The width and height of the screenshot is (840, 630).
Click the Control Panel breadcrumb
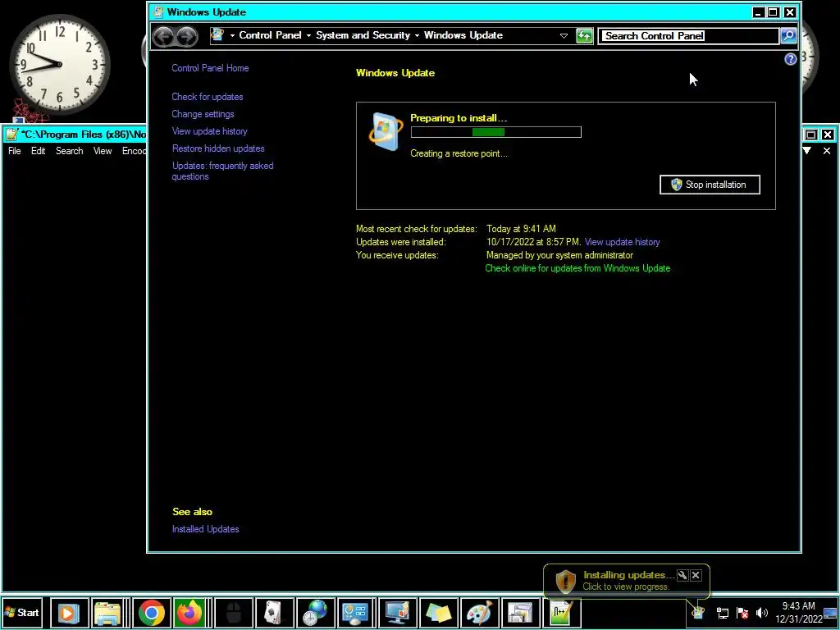270,35
